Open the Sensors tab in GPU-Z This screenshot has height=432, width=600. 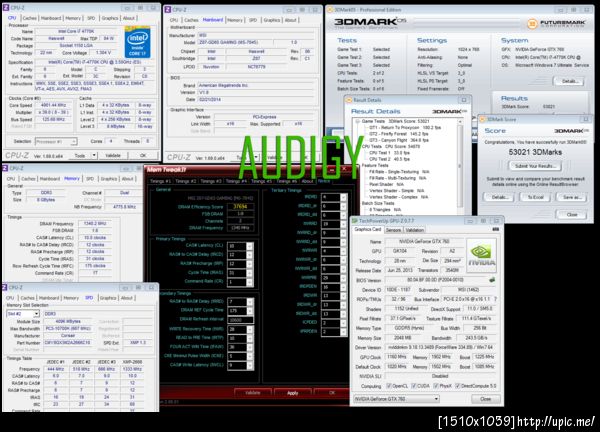pyautogui.click(x=393, y=230)
